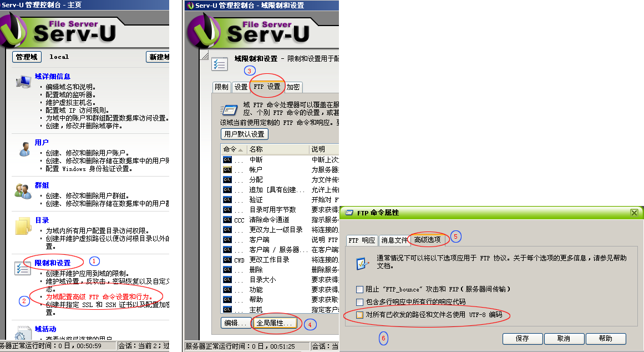The width and height of the screenshot is (644, 352).
Task: Select the 清除命令通道 row name
Action: tap(270, 220)
